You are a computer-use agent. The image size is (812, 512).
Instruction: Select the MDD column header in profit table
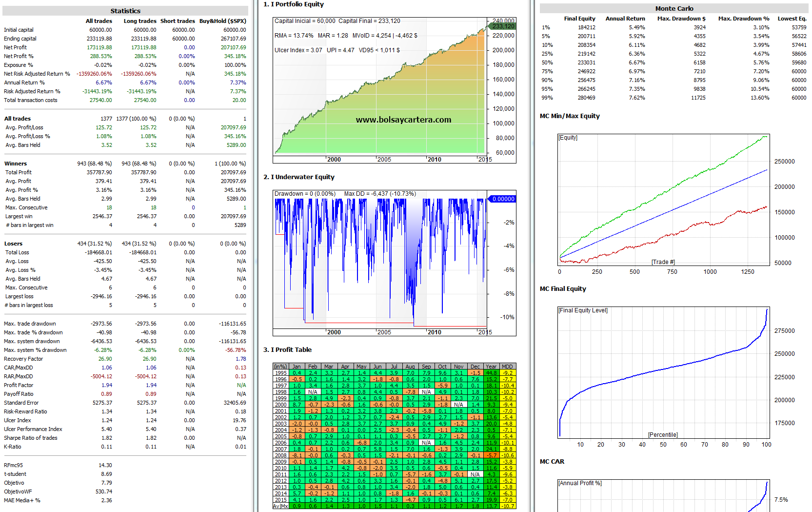coord(507,367)
